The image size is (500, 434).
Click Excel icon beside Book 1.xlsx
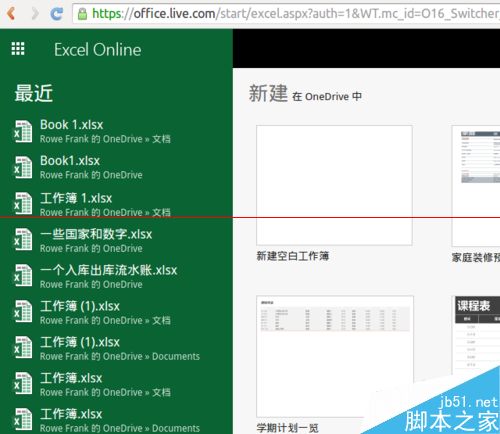(23, 131)
